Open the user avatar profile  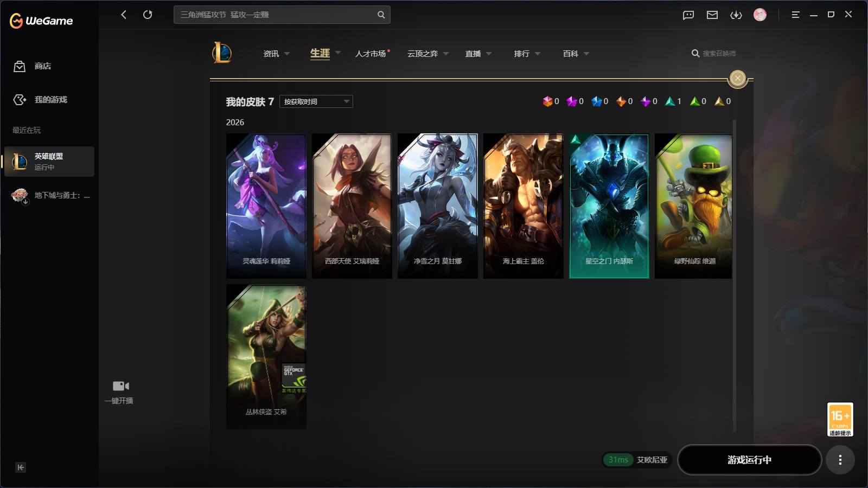[760, 15]
